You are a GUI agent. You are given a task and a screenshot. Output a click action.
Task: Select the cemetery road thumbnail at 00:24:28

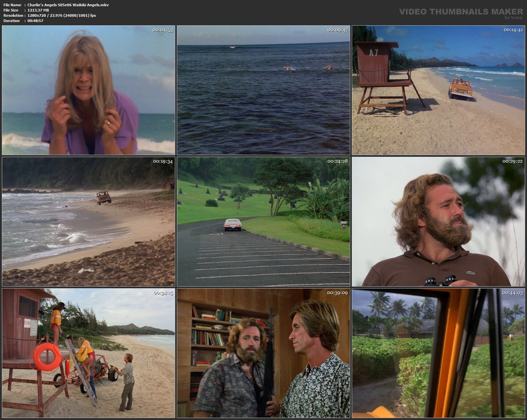click(264, 222)
